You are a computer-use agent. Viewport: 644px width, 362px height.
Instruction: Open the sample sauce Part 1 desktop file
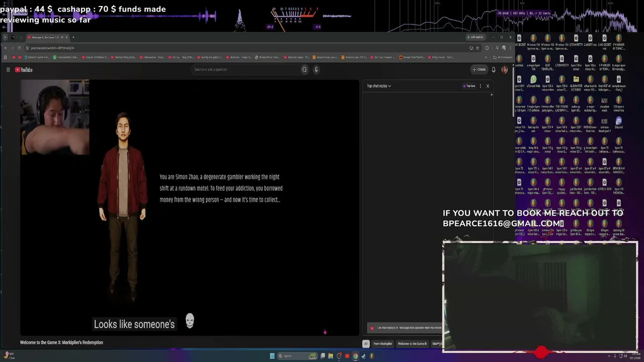[618, 83]
